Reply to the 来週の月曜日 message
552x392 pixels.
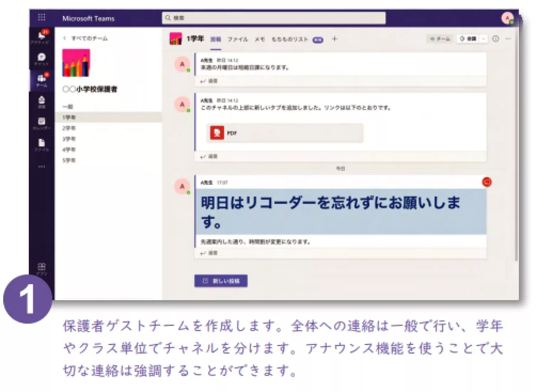pyautogui.click(x=209, y=81)
